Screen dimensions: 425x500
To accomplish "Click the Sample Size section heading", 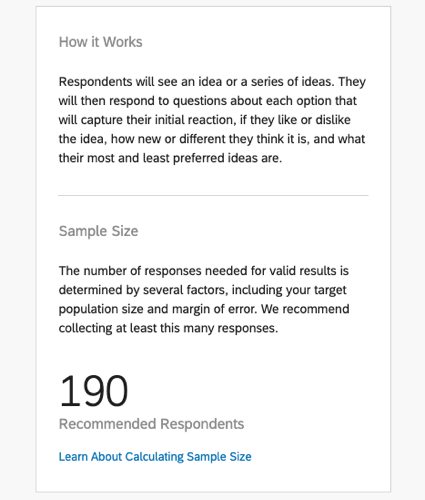I will pyautogui.click(x=98, y=231).
